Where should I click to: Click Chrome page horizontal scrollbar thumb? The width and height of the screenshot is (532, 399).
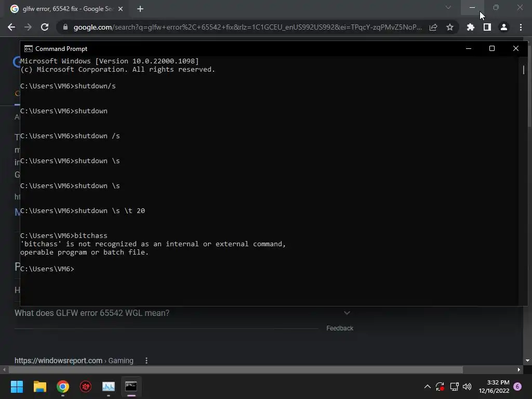coord(236,369)
